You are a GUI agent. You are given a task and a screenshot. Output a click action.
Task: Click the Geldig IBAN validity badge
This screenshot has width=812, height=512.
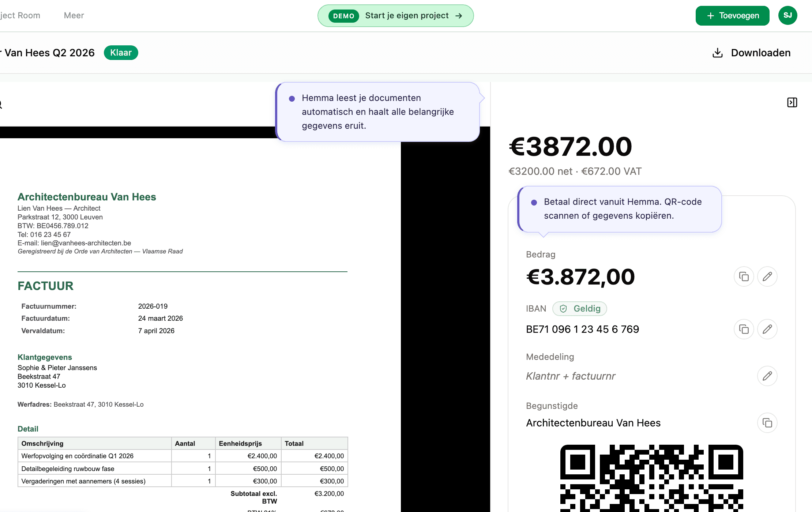(x=580, y=309)
